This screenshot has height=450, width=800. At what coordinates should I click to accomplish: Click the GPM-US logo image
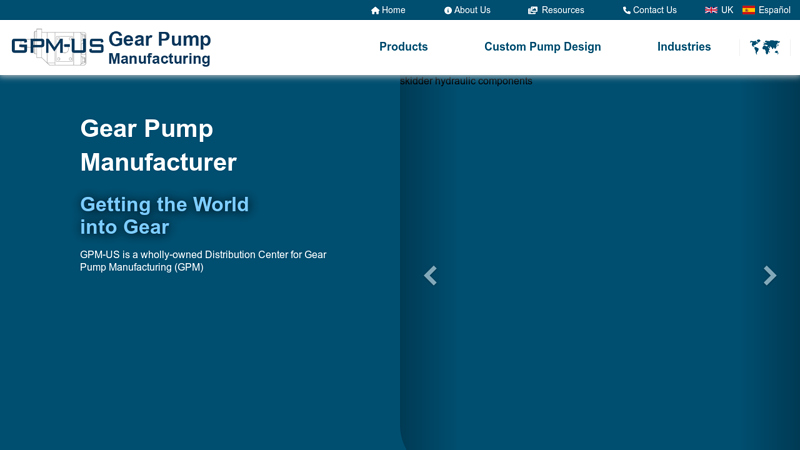click(x=57, y=47)
